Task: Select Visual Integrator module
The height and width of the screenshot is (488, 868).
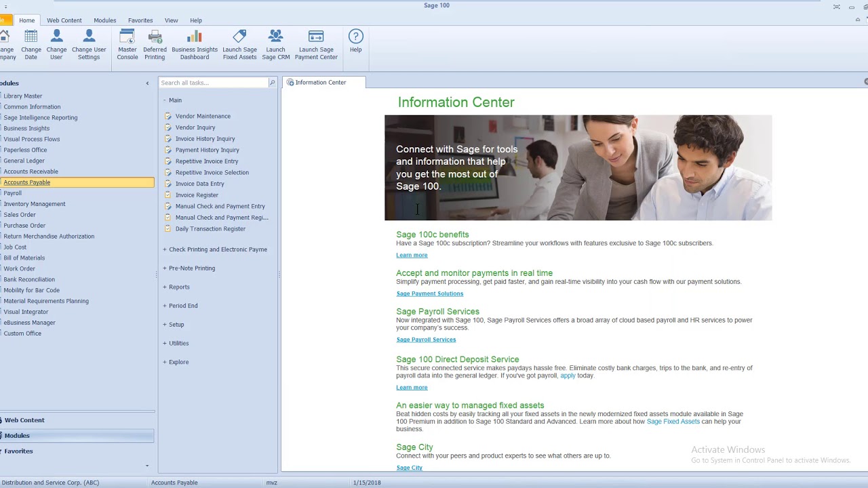Action: coord(26,312)
